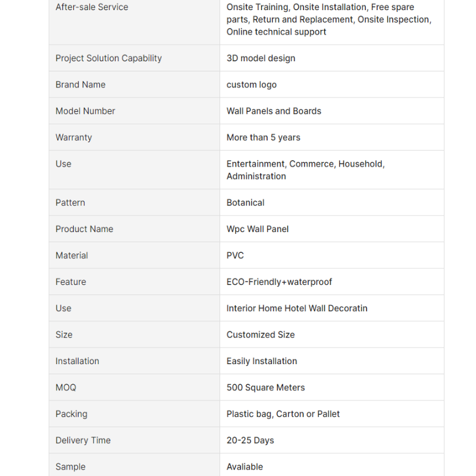Click the Brand Name row label
476x476 pixels.
80,84
